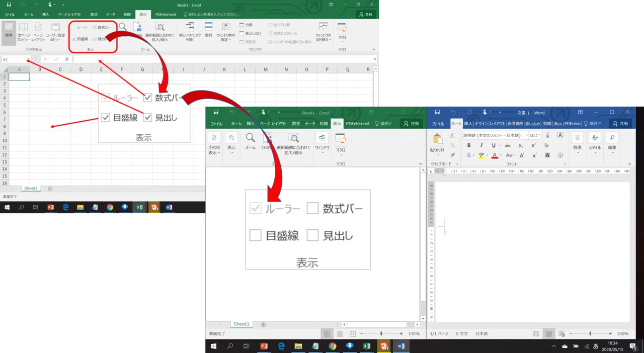The height and width of the screenshot is (353, 644).
Task: Click the Word zoom slider handle
Action: (590, 334)
